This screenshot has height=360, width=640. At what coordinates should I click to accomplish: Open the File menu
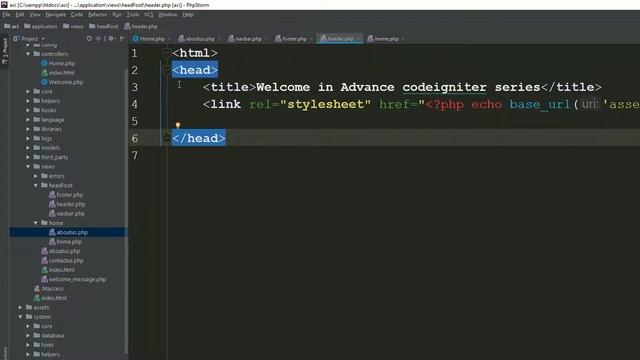(6, 15)
